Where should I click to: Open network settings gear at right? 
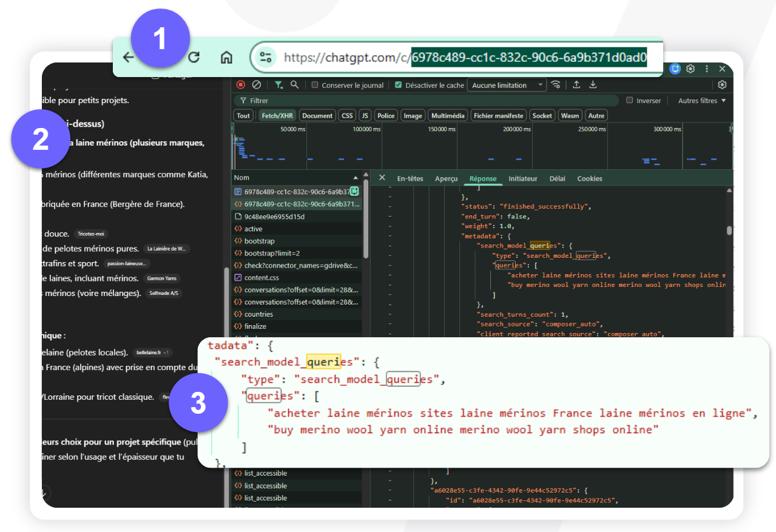722,85
